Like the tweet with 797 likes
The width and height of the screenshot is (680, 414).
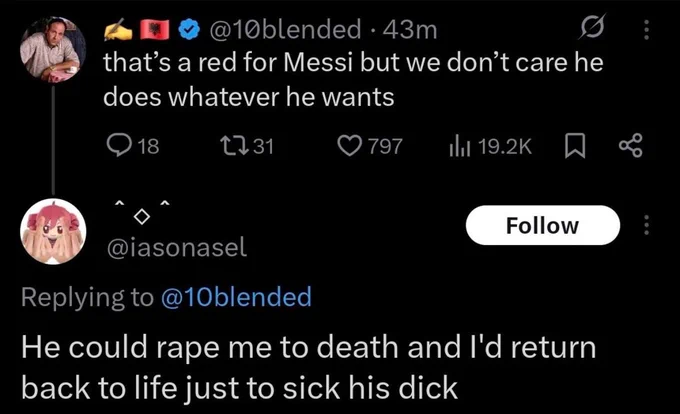tap(350, 146)
